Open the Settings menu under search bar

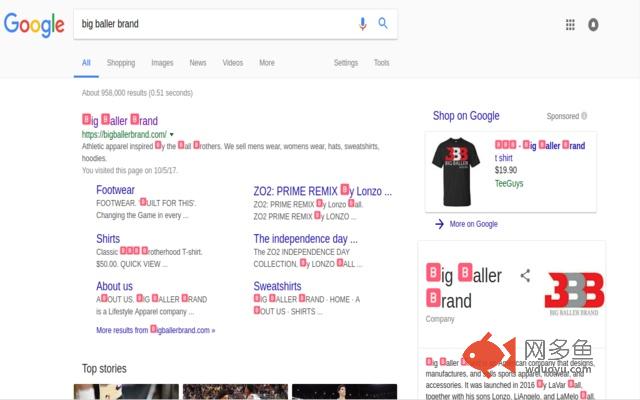[x=346, y=62]
